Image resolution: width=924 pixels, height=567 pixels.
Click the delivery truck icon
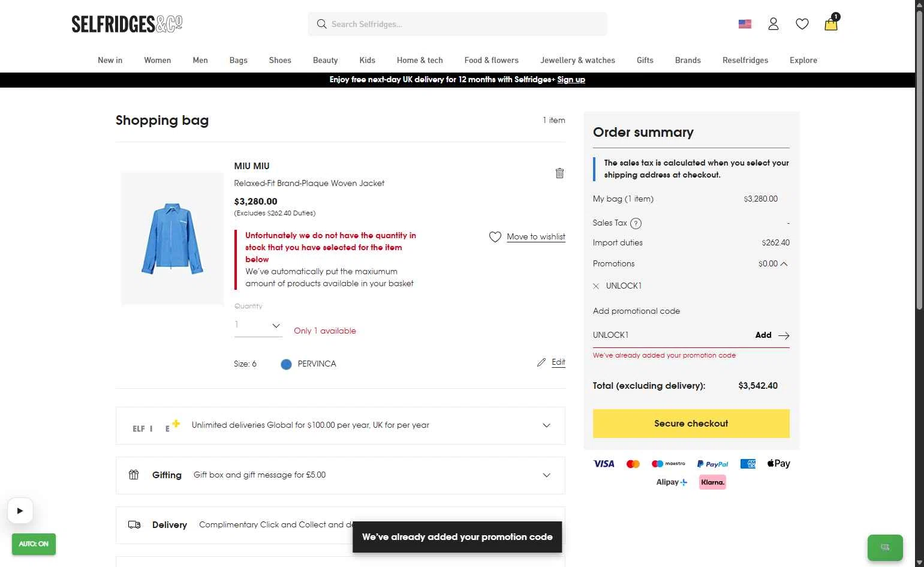coord(134,524)
